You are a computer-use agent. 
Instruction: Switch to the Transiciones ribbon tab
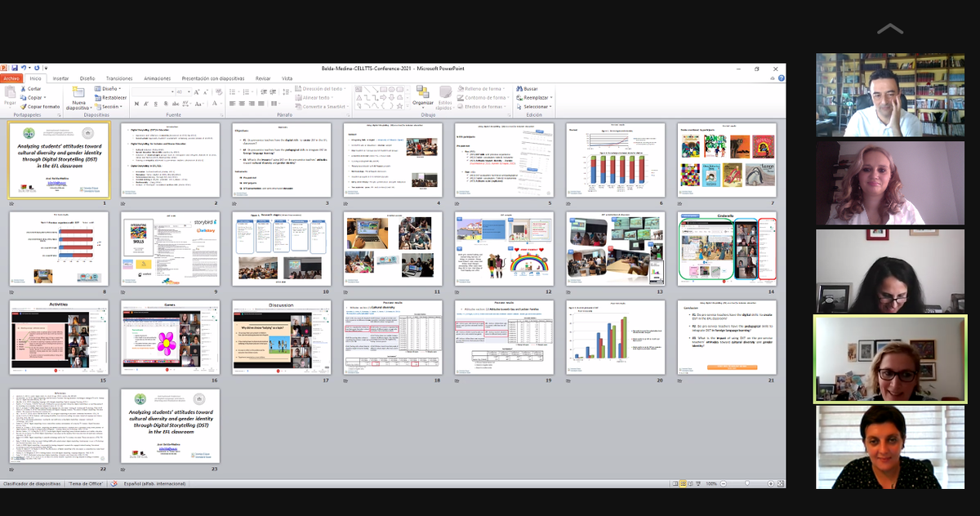coord(119,78)
